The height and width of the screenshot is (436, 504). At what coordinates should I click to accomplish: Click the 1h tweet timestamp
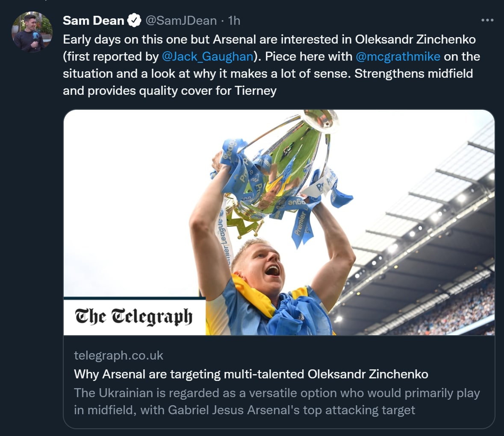click(x=234, y=20)
